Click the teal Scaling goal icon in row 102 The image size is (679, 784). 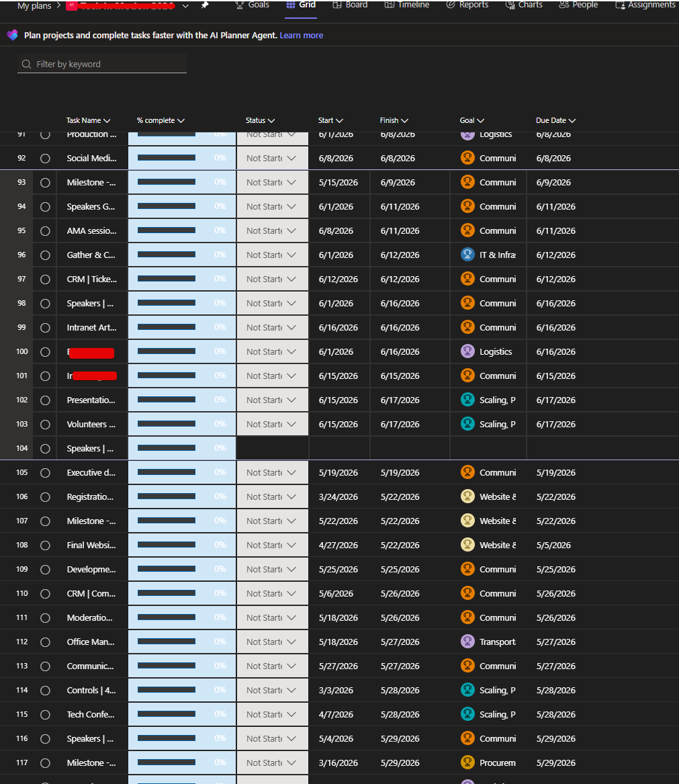pyautogui.click(x=467, y=400)
